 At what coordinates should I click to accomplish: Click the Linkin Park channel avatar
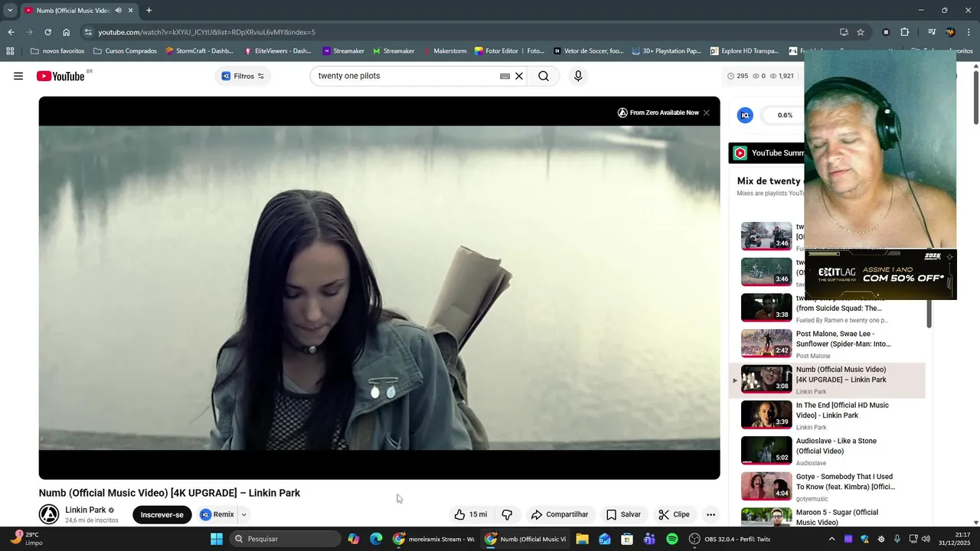tap(49, 514)
